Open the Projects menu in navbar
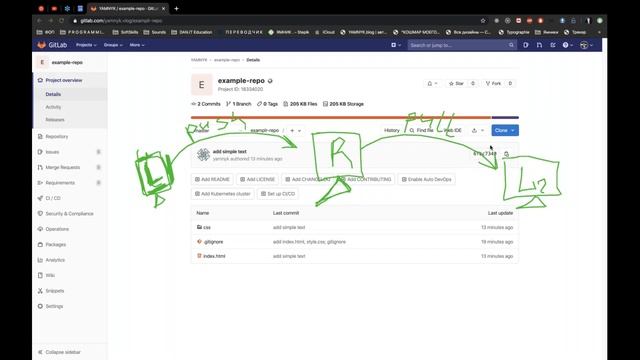 click(86, 45)
